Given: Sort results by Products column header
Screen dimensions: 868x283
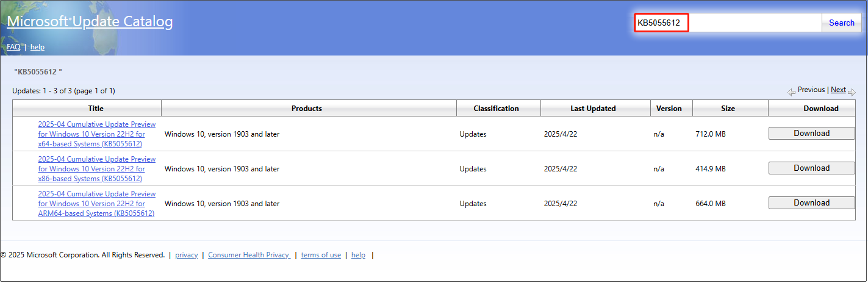Looking at the screenshot, I should (306, 109).
